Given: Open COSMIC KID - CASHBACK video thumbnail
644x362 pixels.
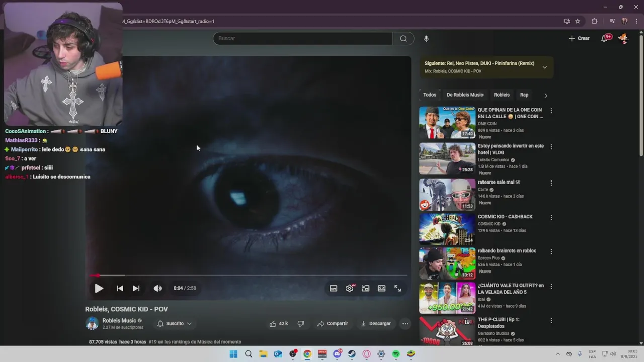Looking at the screenshot, I should tap(447, 229).
